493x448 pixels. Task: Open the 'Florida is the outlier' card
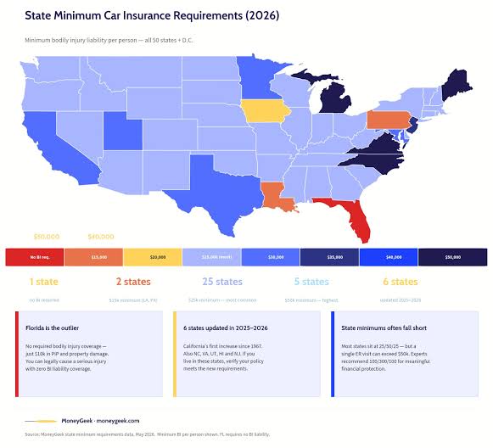click(x=89, y=354)
